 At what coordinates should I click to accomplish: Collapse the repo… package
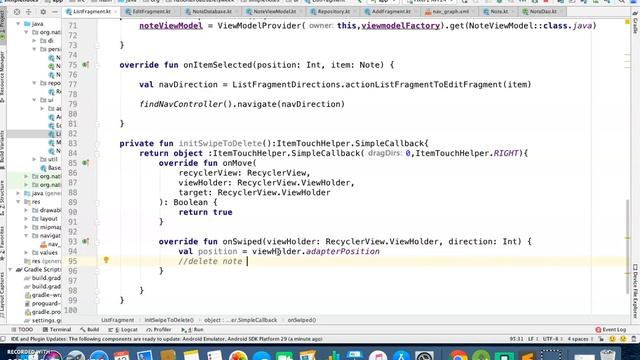coord(34,83)
